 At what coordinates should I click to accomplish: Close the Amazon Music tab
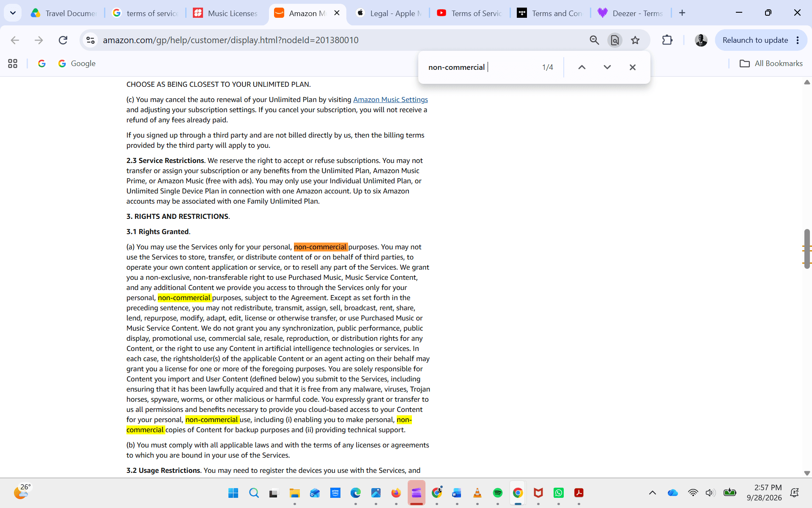[337, 13]
